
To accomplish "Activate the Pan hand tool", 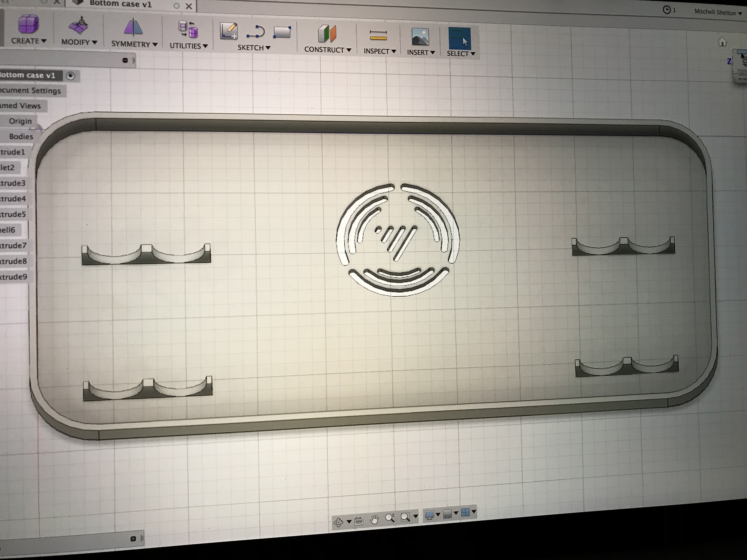I will pyautogui.click(x=374, y=519).
